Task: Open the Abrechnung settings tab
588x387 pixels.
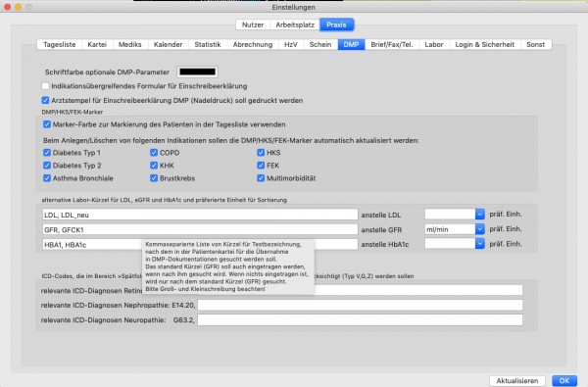Action: (x=253, y=44)
